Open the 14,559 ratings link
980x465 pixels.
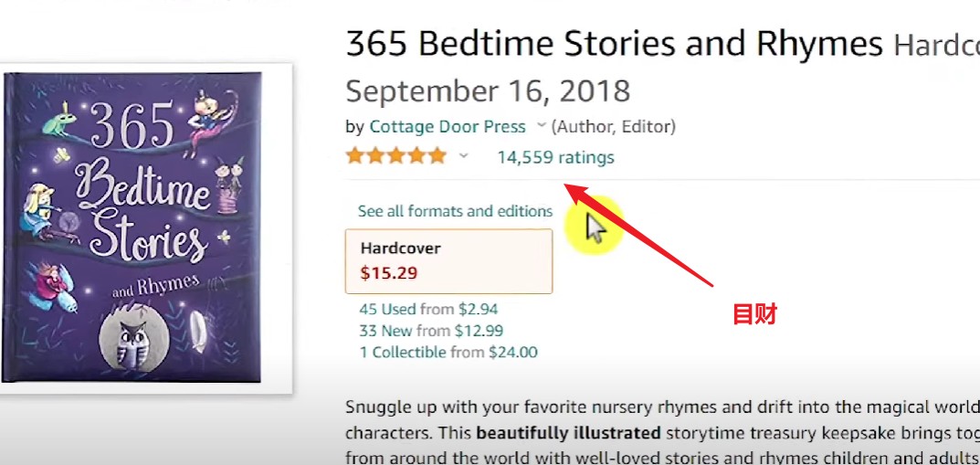555,157
